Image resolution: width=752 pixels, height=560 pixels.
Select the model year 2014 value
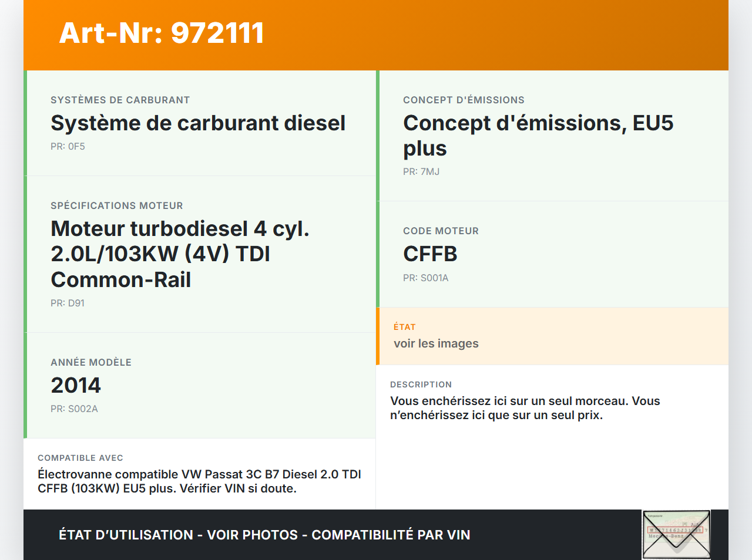pos(76,386)
